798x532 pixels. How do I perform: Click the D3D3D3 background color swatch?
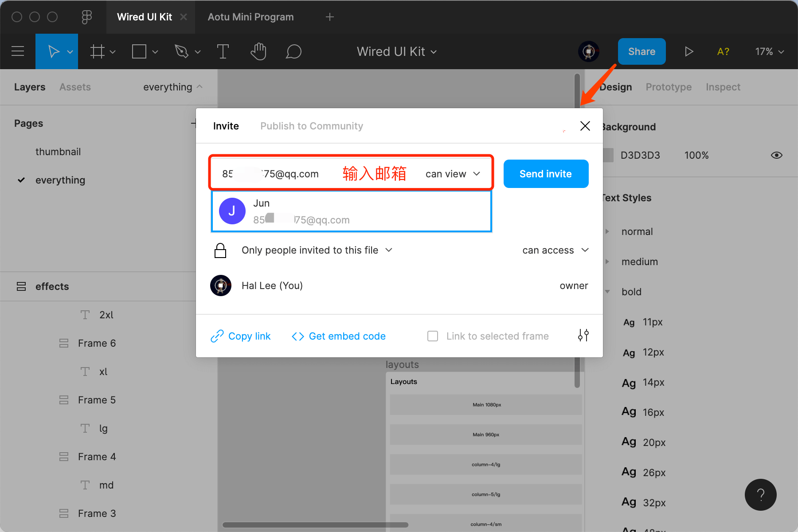[609, 155]
